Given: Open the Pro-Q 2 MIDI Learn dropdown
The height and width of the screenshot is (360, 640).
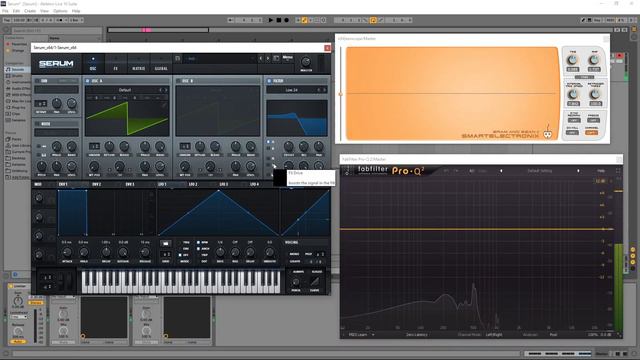Looking at the screenshot, I should pyautogui.click(x=361, y=335).
